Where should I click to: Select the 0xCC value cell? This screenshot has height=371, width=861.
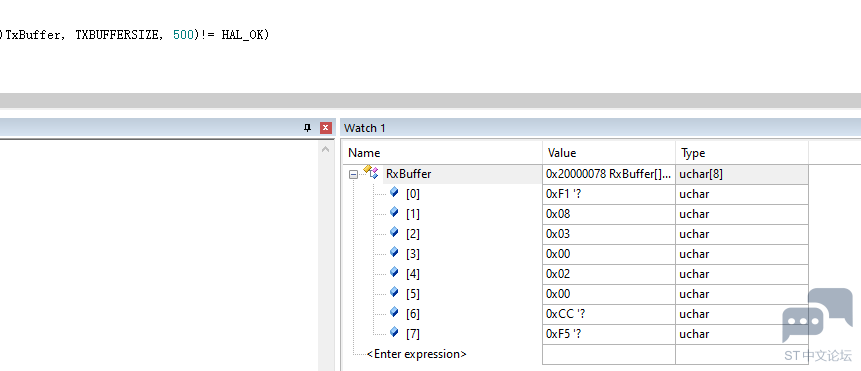(x=609, y=314)
